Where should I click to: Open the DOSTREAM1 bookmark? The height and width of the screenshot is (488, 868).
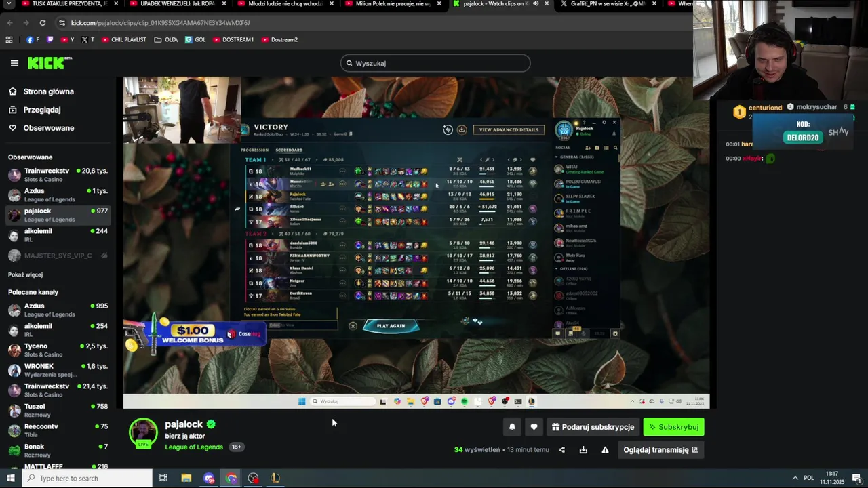point(233,39)
